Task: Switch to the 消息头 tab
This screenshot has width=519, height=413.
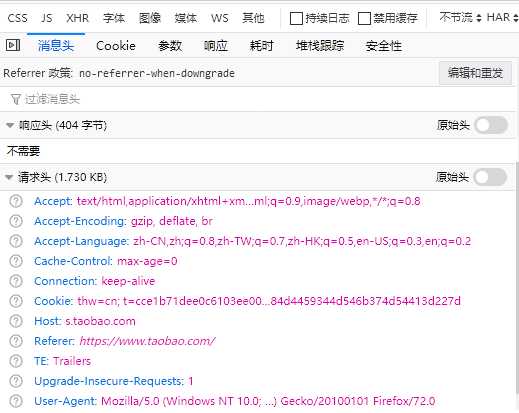Action: point(56,46)
